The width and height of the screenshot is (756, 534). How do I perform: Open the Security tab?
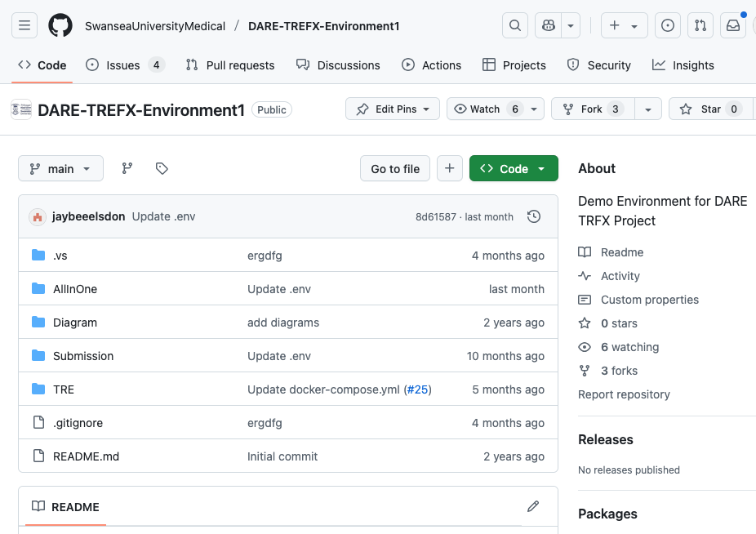tap(599, 65)
